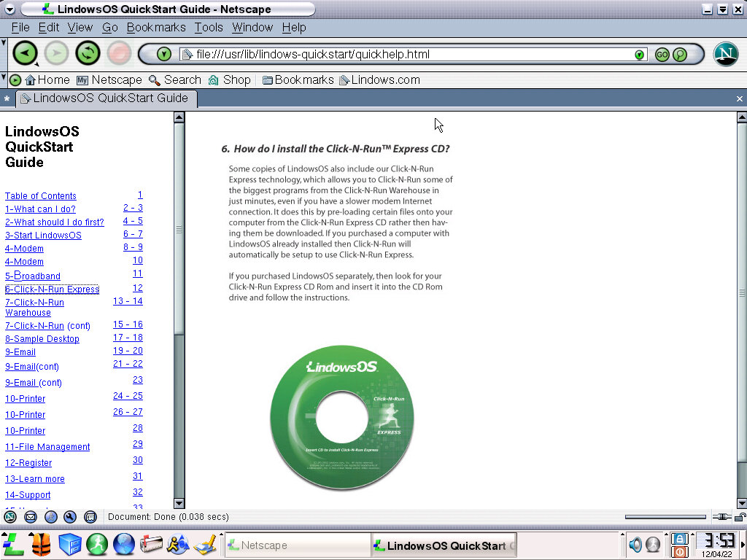The width and height of the screenshot is (747, 560).
Task: Open the Tools menu
Action: 209,28
